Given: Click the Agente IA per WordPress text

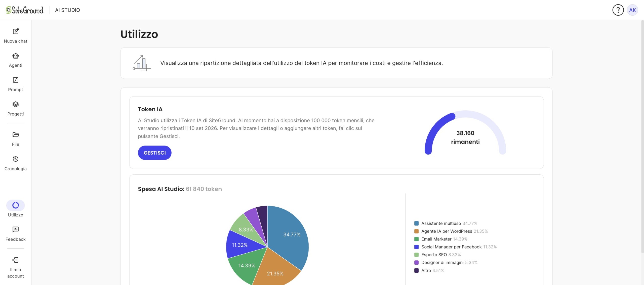Looking at the screenshot, I should coord(447,231).
